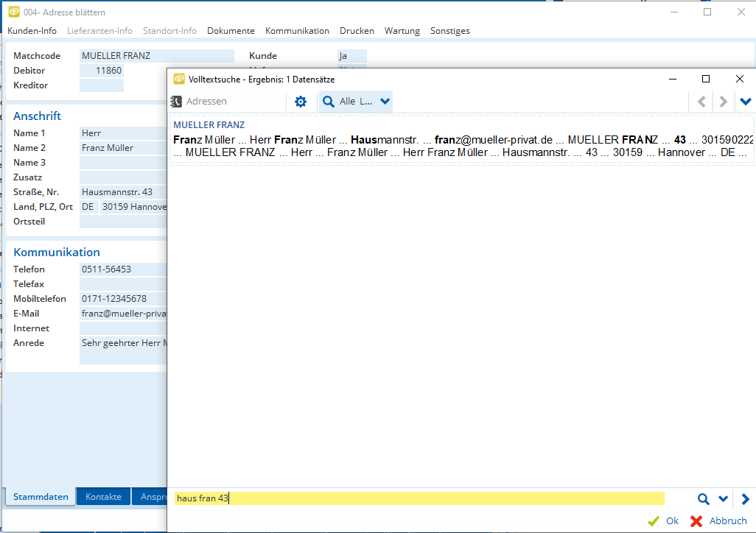Open search history dropdown beside search field
This screenshot has height=533, width=756.
(723, 499)
